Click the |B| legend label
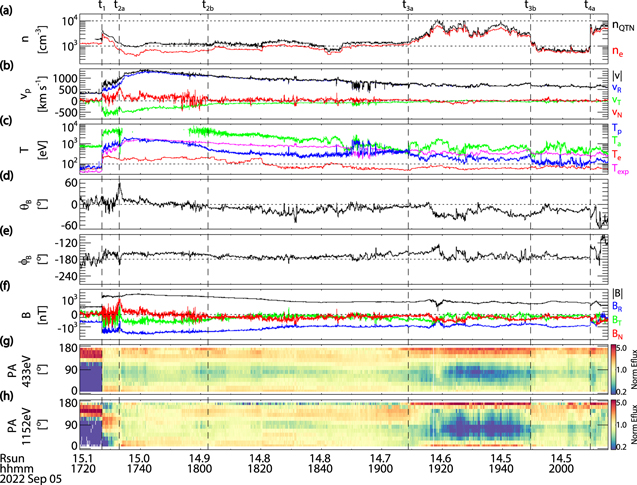637x485 pixels. click(x=618, y=294)
